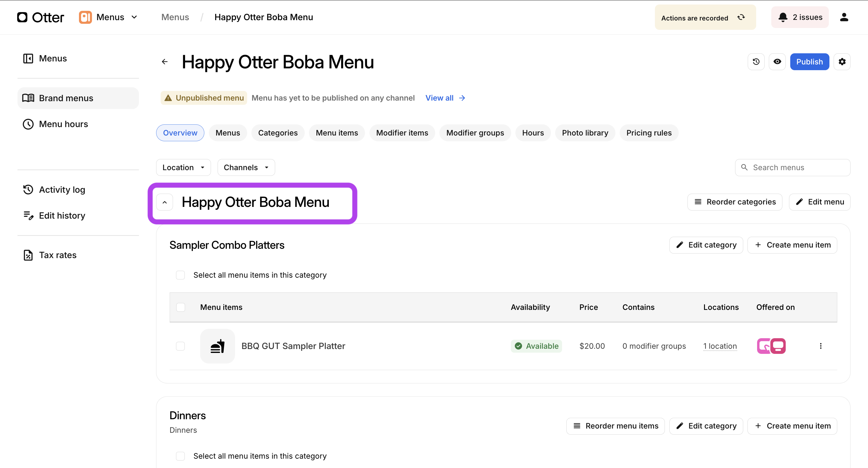This screenshot has width=868, height=468.
Task: Click the arrow next to View all
Action: tap(462, 98)
